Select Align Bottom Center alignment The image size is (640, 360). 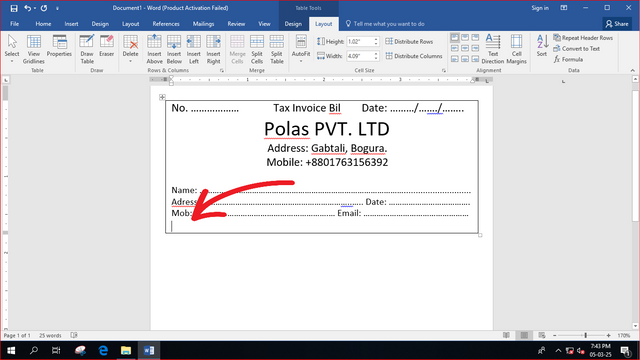point(465,59)
